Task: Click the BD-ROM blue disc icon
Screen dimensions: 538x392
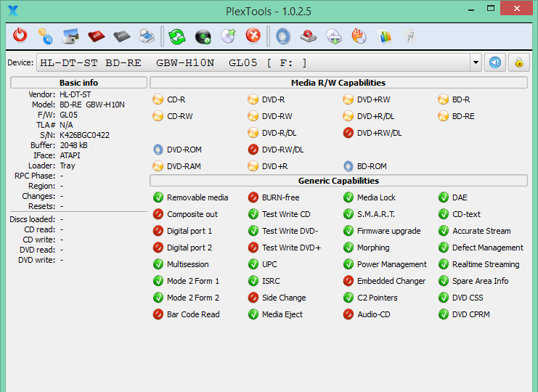Action: [x=348, y=166]
